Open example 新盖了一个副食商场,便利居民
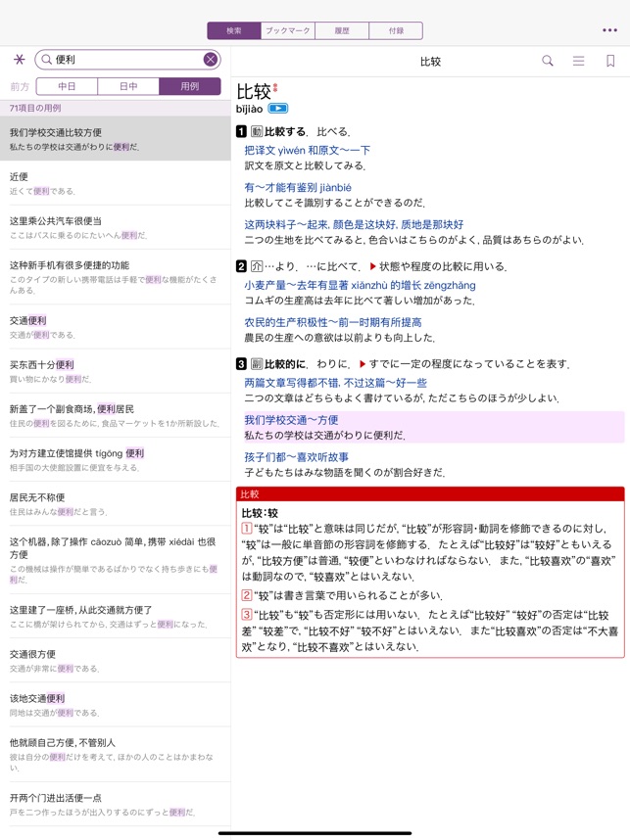Screen dimensions: 630x840 click(x=116, y=416)
